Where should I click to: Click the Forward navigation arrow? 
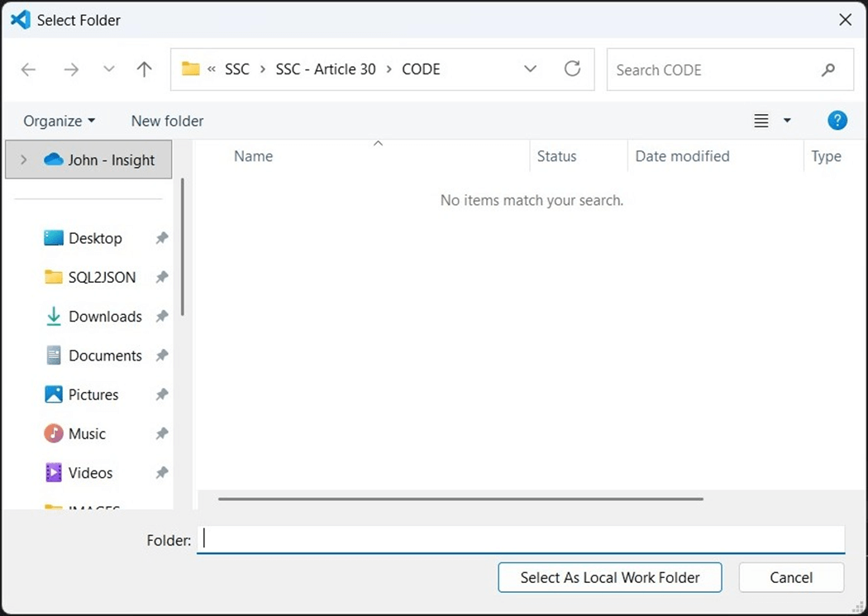pyautogui.click(x=72, y=70)
